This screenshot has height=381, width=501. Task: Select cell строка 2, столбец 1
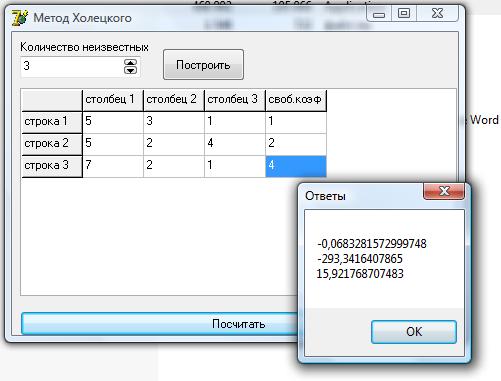(113, 144)
